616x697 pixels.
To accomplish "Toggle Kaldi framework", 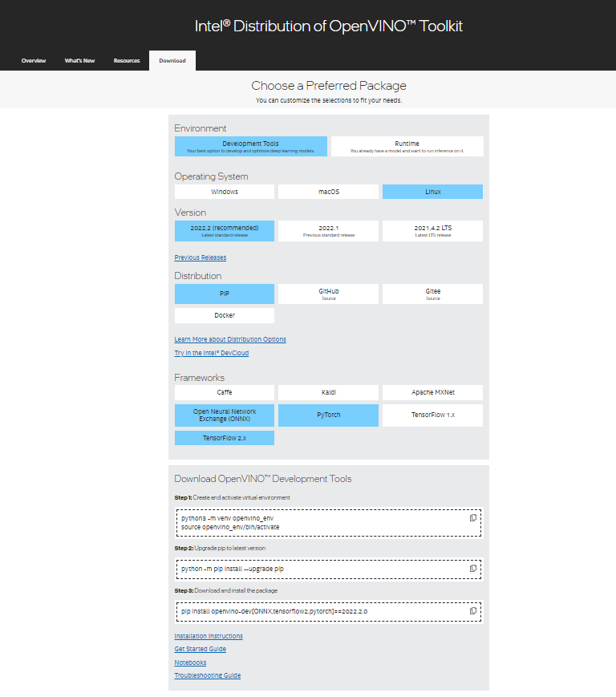I will [328, 392].
